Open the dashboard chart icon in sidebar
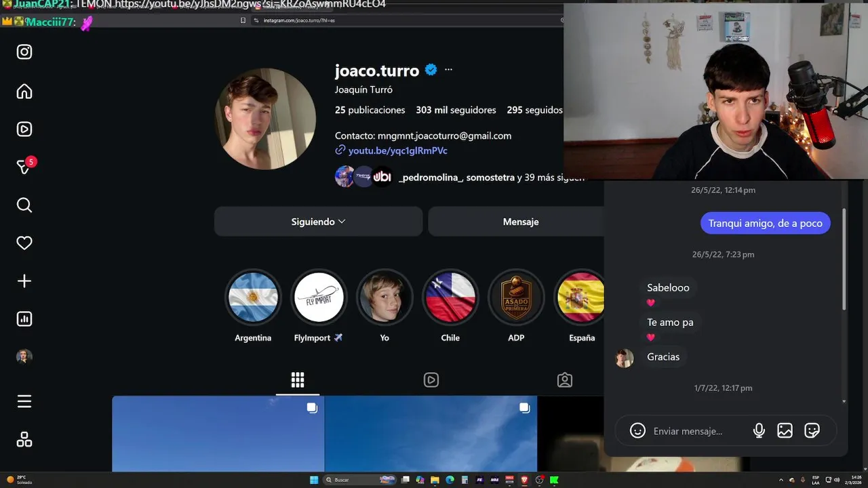This screenshot has width=868, height=488. click(24, 319)
